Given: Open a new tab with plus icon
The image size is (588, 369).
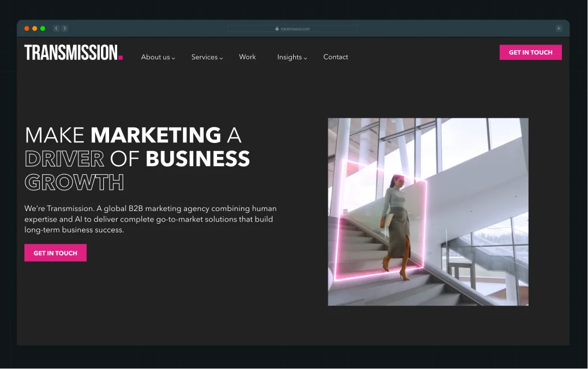Looking at the screenshot, I should tap(559, 28).
